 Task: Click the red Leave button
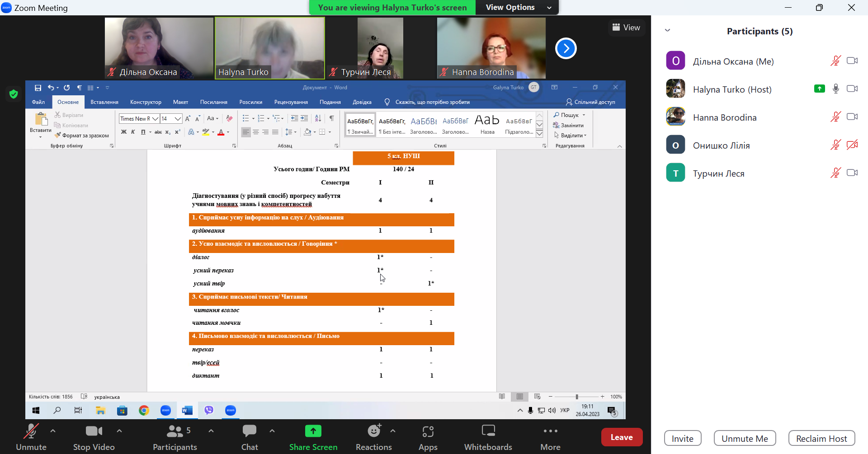[x=621, y=437]
